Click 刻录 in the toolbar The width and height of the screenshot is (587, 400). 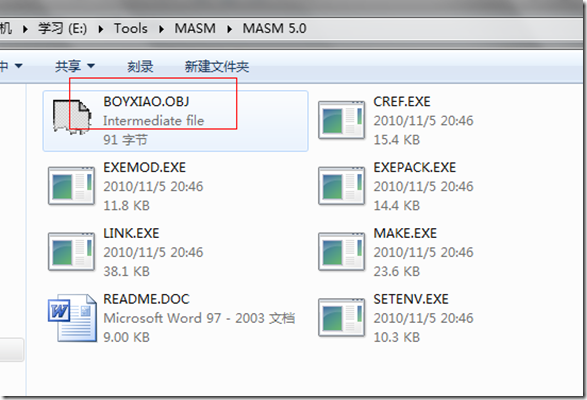[x=140, y=67]
